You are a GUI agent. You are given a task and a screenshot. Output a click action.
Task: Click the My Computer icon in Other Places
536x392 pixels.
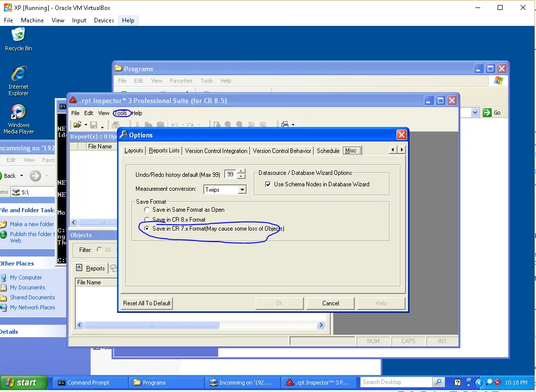(3, 277)
